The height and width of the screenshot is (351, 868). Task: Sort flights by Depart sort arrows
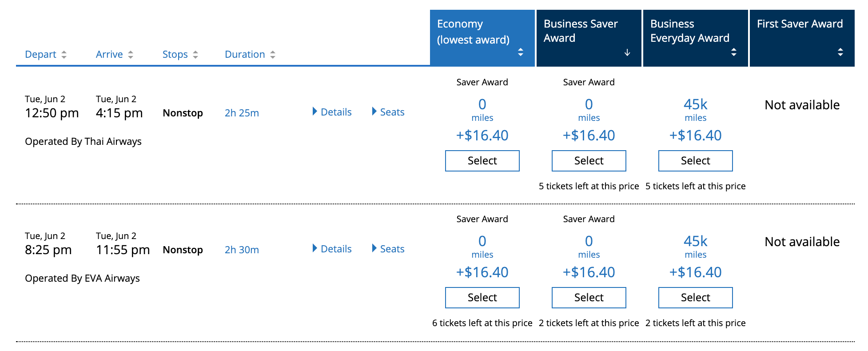point(64,55)
